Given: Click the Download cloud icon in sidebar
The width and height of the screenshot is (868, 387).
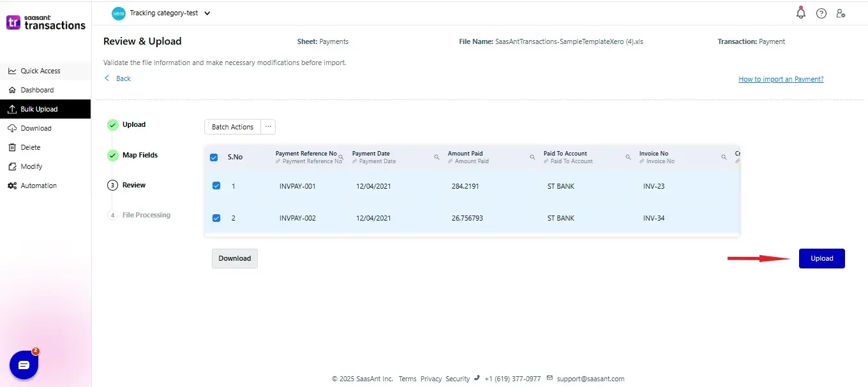Looking at the screenshot, I should 12,128.
